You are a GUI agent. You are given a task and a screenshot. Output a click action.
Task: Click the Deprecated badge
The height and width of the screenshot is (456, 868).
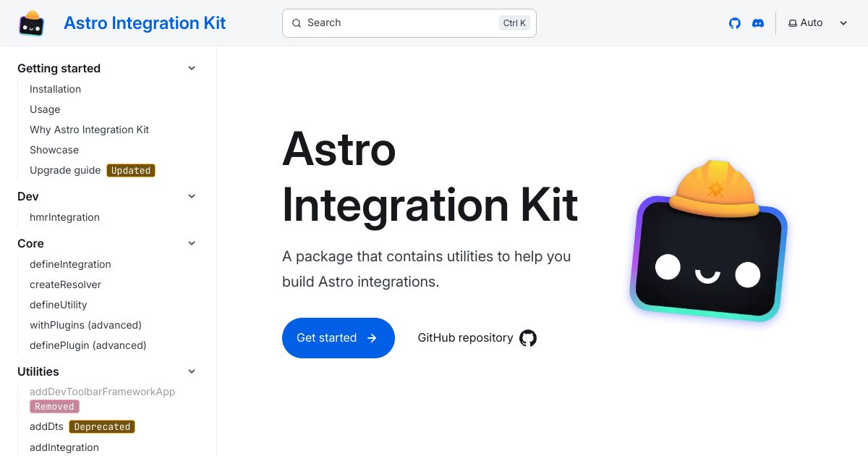point(102,427)
